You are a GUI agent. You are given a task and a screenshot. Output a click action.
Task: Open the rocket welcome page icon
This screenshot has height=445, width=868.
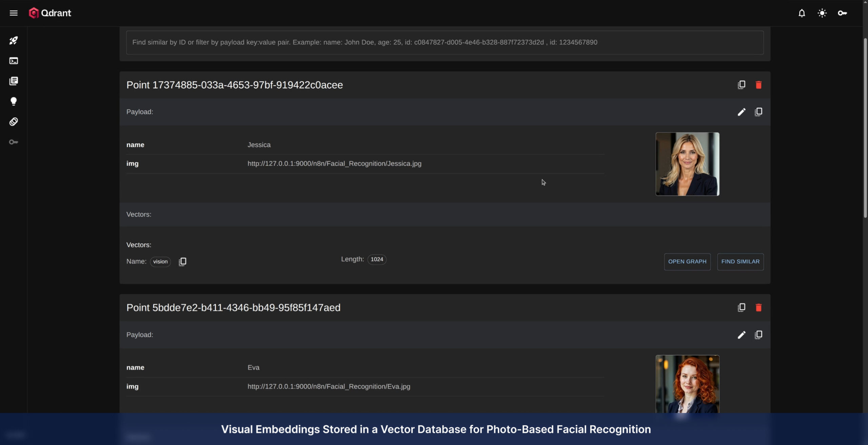click(14, 41)
